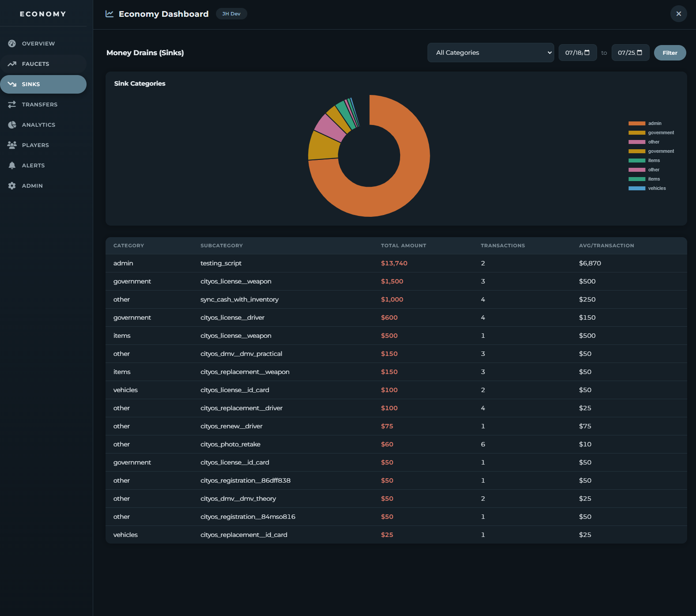Open calendar picker on end date field
696x616 pixels.
click(x=639, y=53)
